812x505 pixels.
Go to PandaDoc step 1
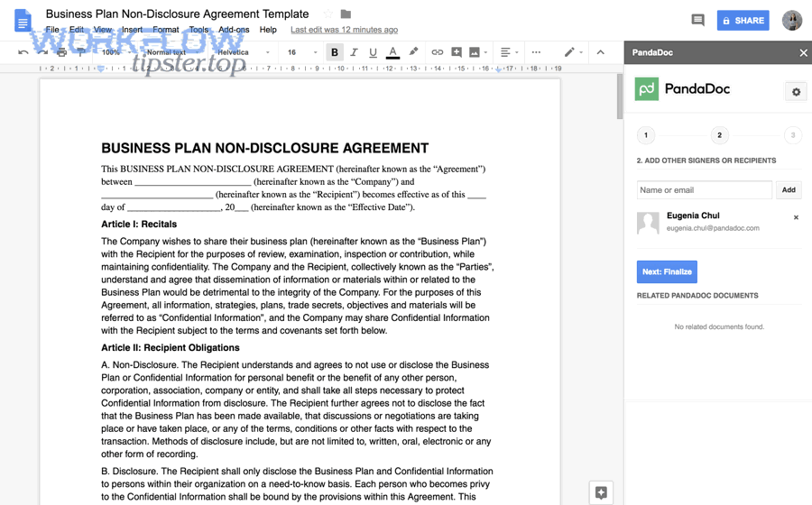click(x=646, y=135)
